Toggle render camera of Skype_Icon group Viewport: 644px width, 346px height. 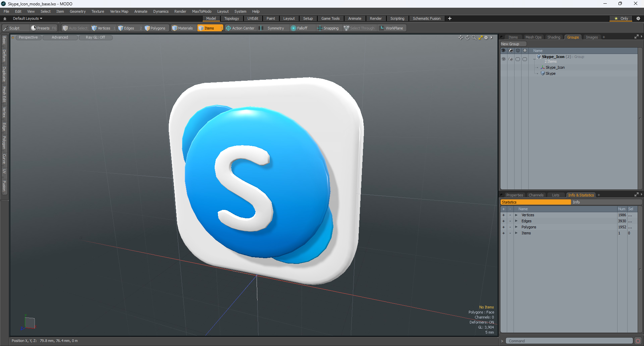[511, 59]
